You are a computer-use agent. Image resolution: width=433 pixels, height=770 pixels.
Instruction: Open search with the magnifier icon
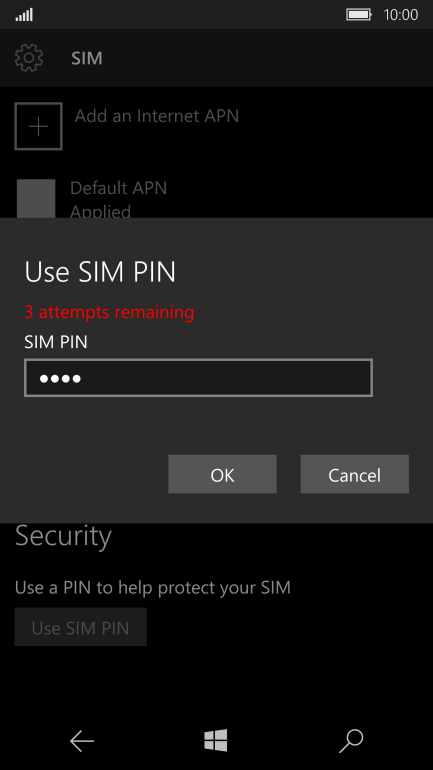pos(351,741)
